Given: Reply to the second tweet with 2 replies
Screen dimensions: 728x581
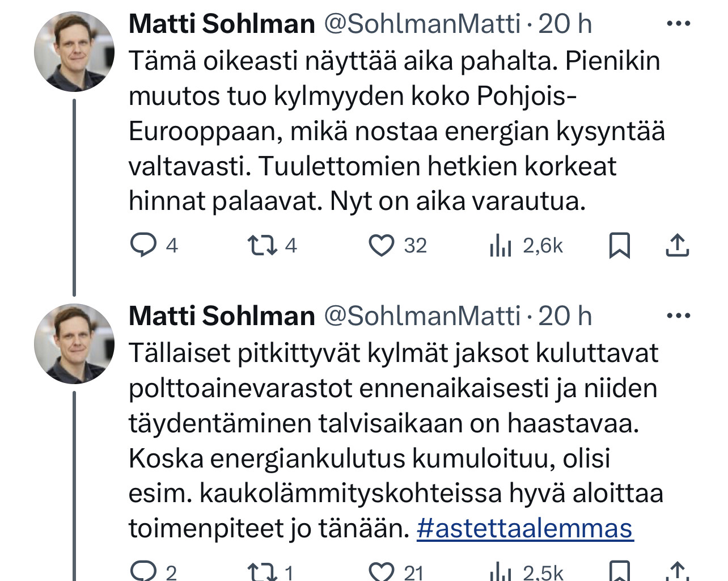Looking at the screenshot, I should click(143, 571).
